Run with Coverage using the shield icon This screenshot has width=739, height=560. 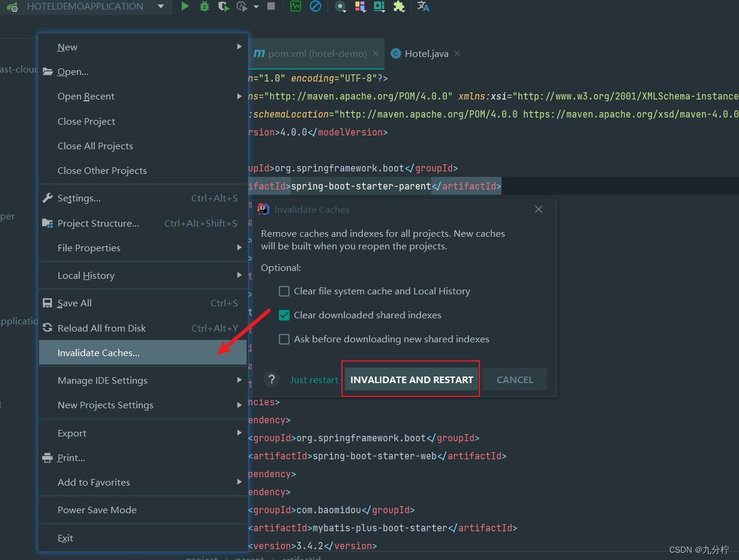click(x=224, y=7)
